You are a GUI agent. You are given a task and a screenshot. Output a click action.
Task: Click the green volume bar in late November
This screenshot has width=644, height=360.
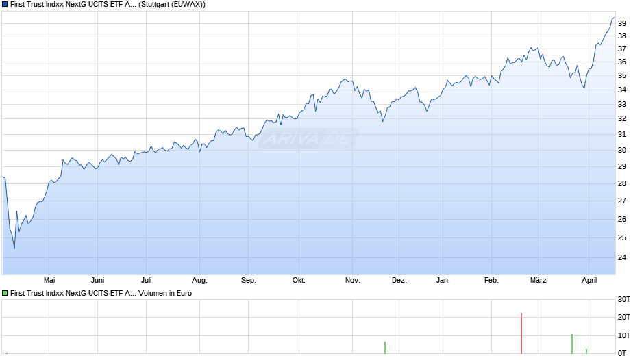click(x=385, y=347)
